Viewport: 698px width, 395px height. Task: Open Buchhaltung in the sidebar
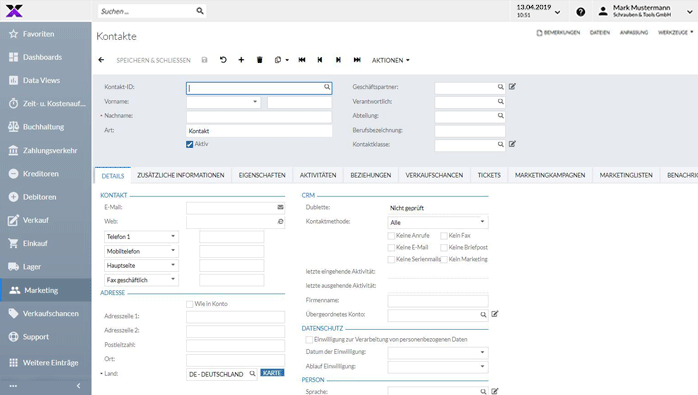(x=45, y=127)
